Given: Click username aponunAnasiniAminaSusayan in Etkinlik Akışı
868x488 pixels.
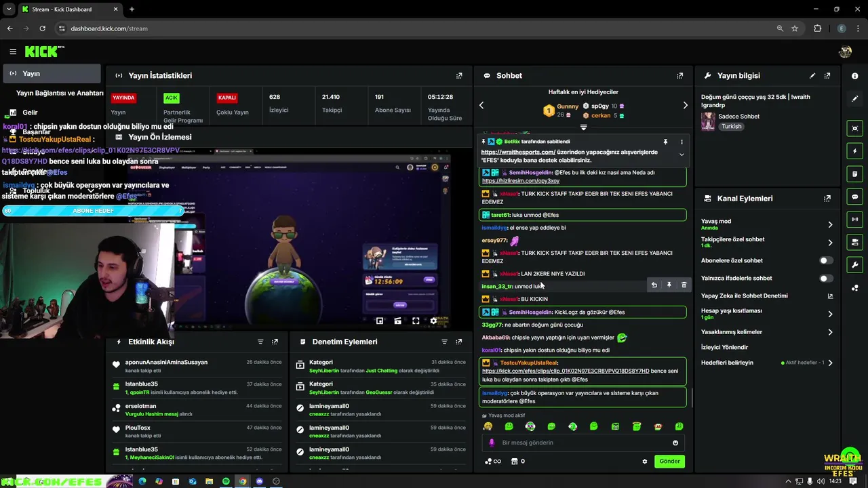Looking at the screenshot, I should click(166, 363).
